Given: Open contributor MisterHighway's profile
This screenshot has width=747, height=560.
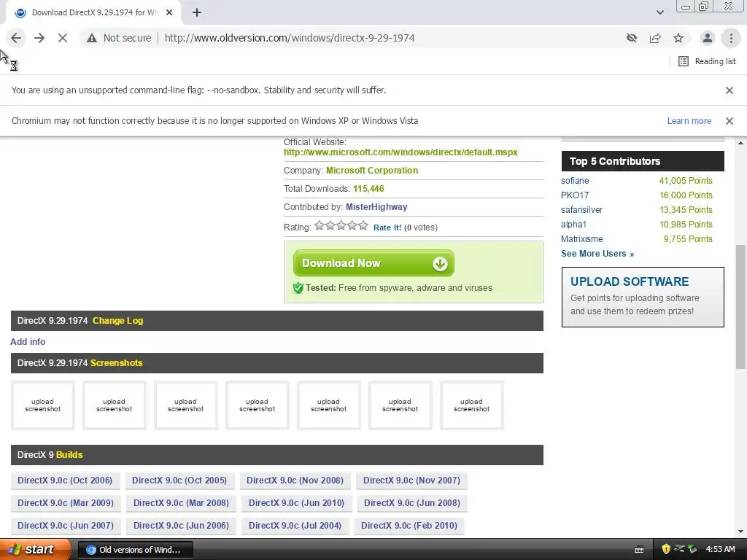Looking at the screenshot, I should [376, 207].
